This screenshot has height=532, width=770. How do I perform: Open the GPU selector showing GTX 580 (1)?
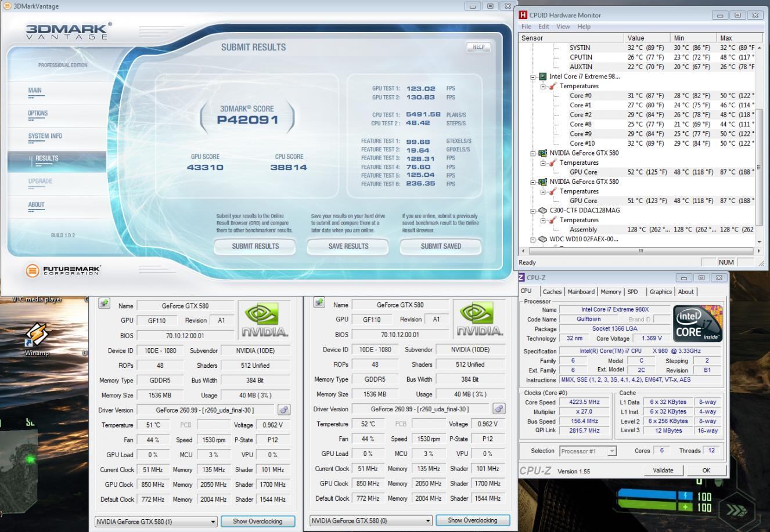[156, 522]
